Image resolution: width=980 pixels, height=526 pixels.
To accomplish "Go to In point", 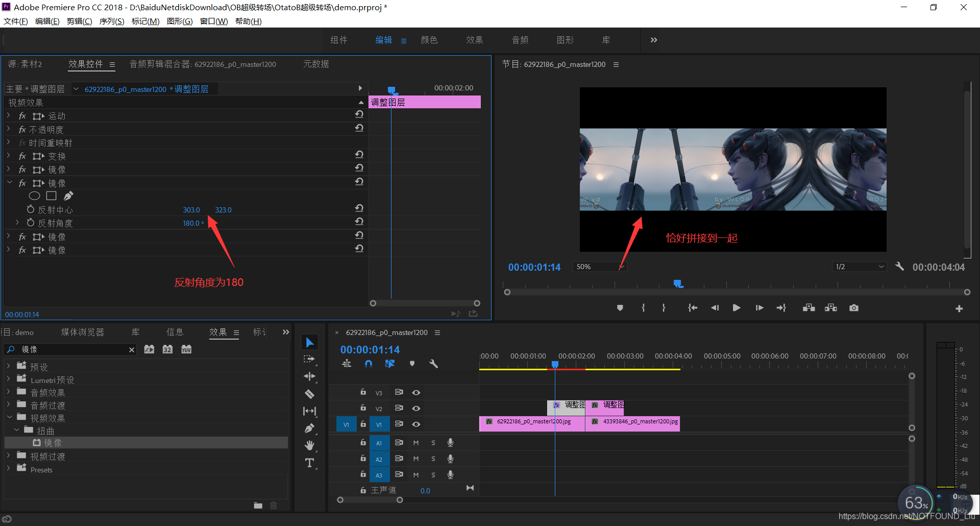I will (x=693, y=308).
